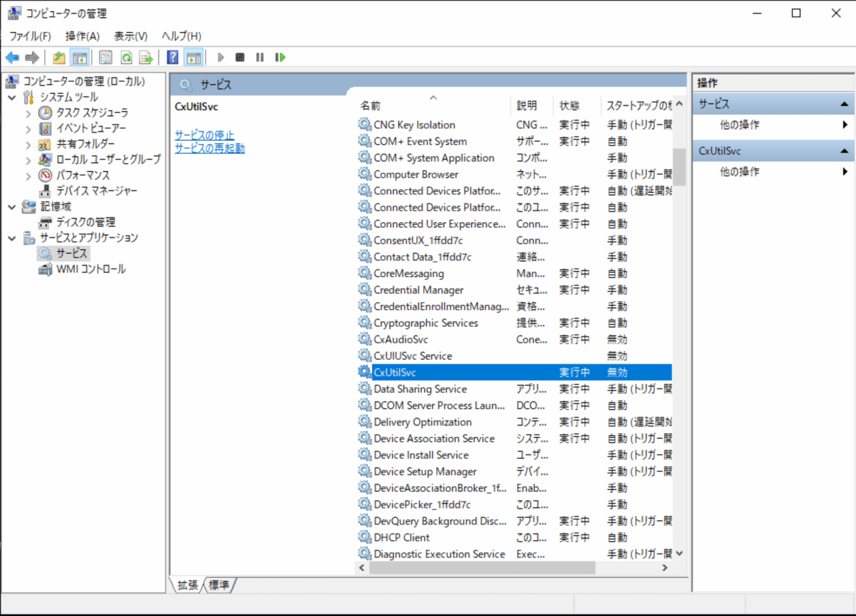Start the service with the play icon
Image resolution: width=856 pixels, height=616 pixels.
(221, 57)
